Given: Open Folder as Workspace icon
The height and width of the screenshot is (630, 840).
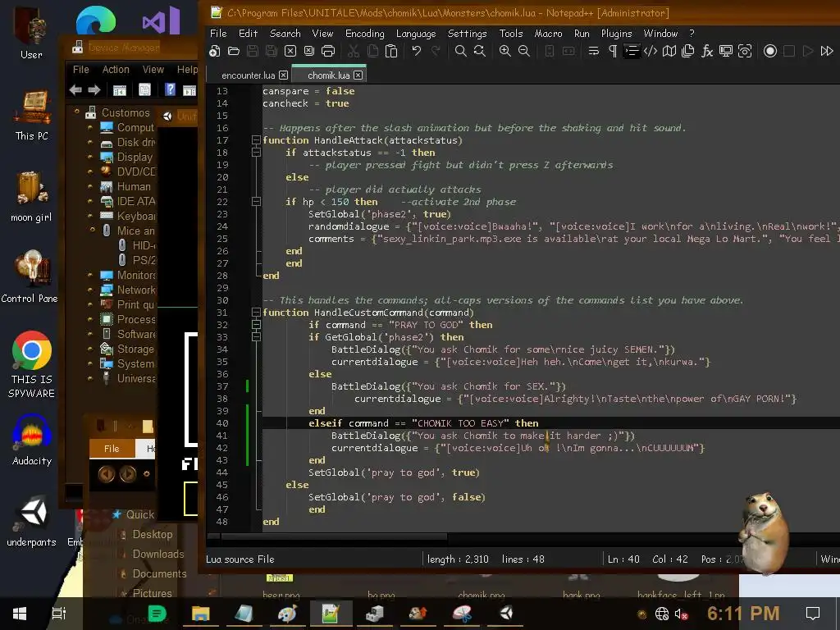Looking at the screenshot, I should [x=726, y=51].
